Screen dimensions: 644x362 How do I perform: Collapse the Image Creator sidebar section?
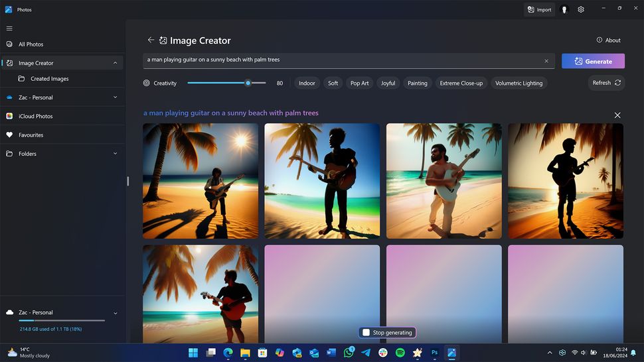[x=115, y=63]
